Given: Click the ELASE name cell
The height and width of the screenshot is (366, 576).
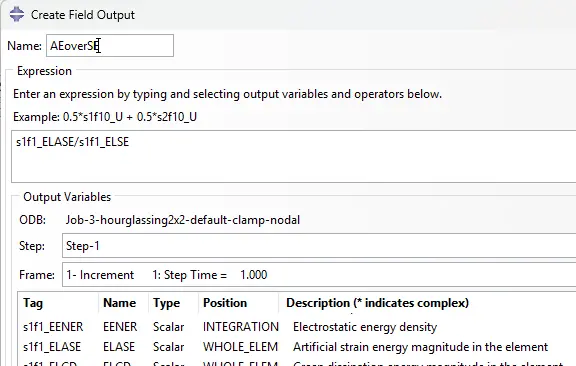Looking at the screenshot, I should (x=119, y=347).
